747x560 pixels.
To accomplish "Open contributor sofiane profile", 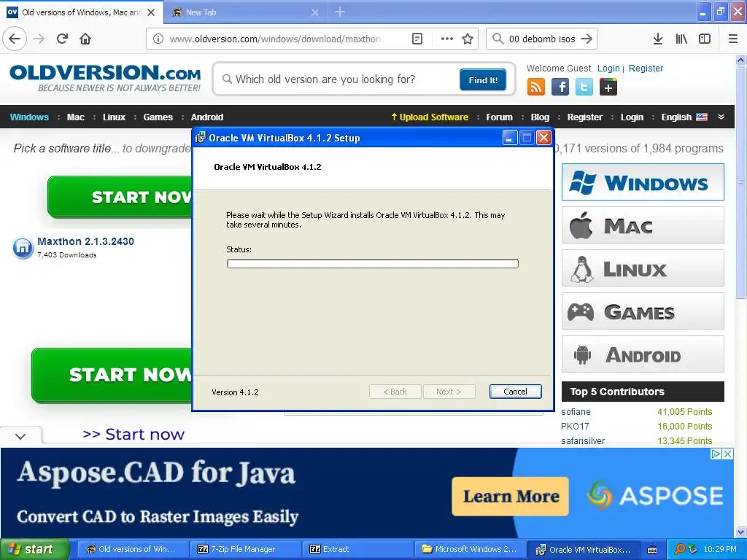I will [576, 412].
